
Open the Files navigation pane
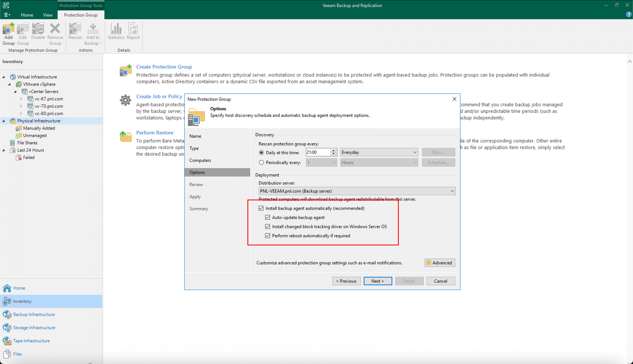pyautogui.click(x=51, y=354)
